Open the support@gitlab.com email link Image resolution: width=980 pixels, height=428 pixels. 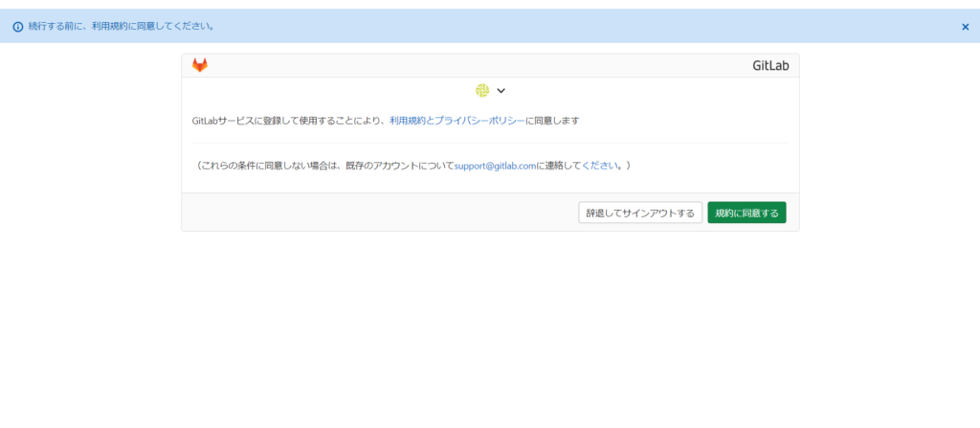point(495,166)
